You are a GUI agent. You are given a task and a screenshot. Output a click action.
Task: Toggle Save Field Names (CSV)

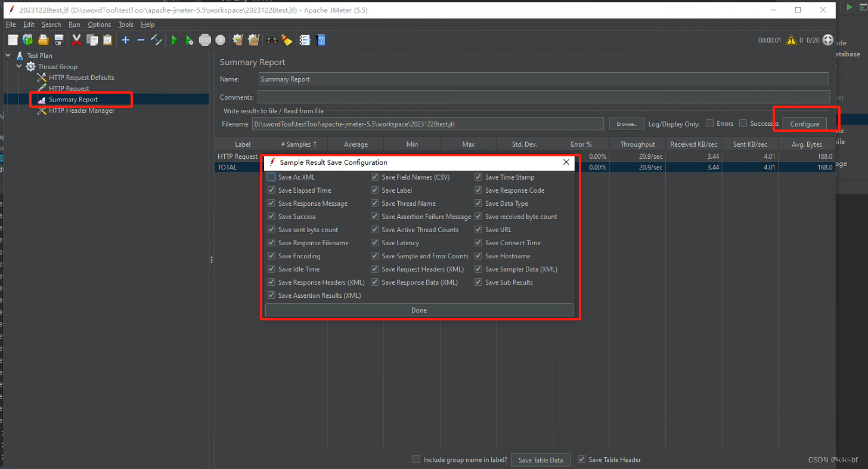pyautogui.click(x=375, y=177)
